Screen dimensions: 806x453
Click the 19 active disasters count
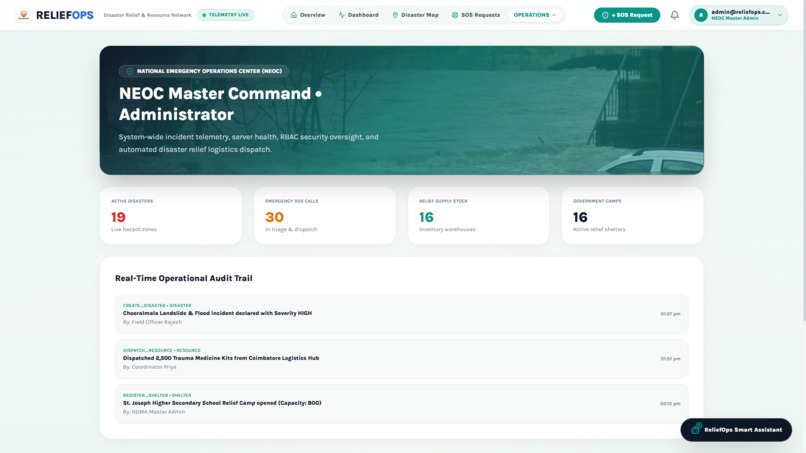tap(118, 217)
